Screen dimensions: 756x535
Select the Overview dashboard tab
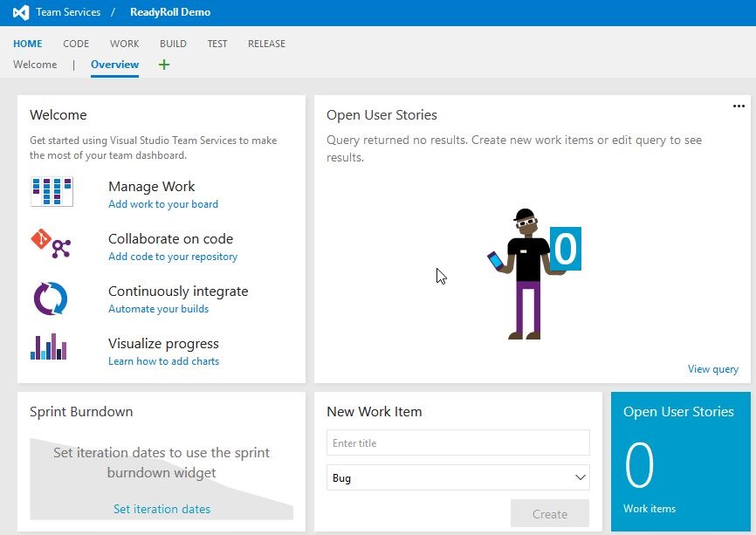point(114,65)
